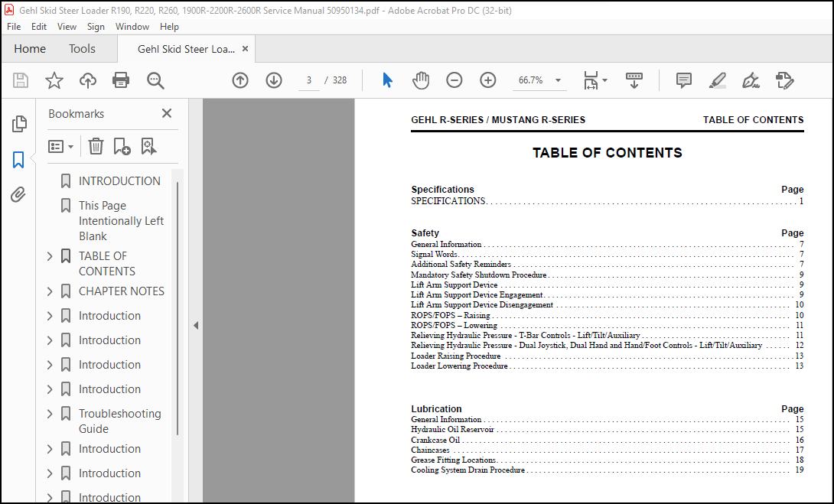Delete the selected bookmark trash icon
This screenshot has height=504, width=834.
(x=96, y=146)
